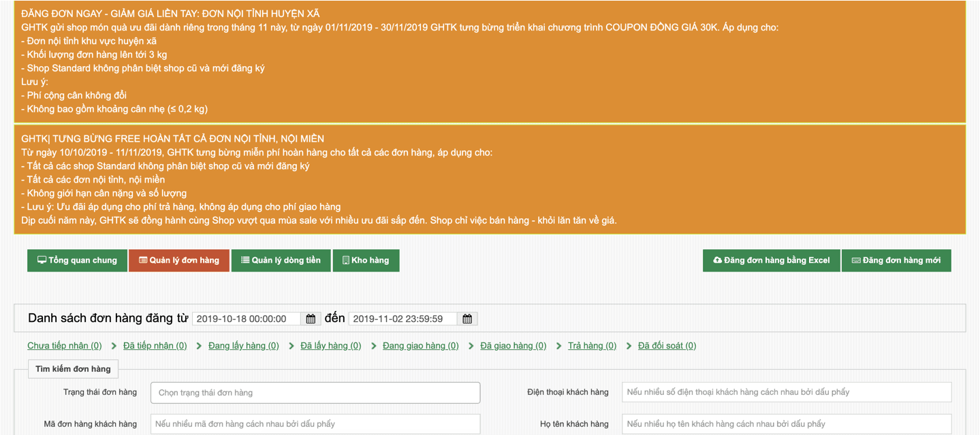Filter by Đang giao hàng (0) link

pyautogui.click(x=421, y=346)
